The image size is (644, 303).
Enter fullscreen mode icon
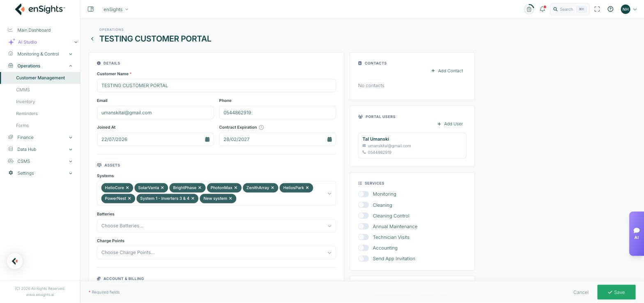597,9
